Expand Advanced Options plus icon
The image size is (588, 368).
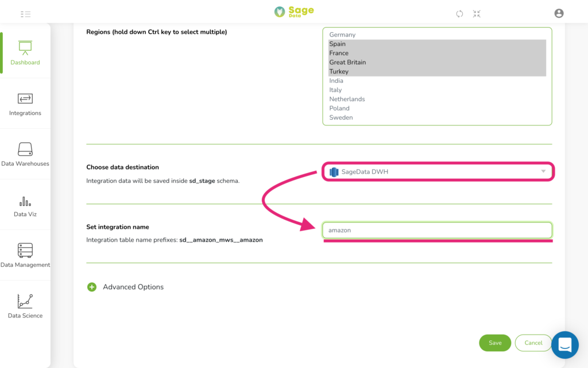pos(92,287)
